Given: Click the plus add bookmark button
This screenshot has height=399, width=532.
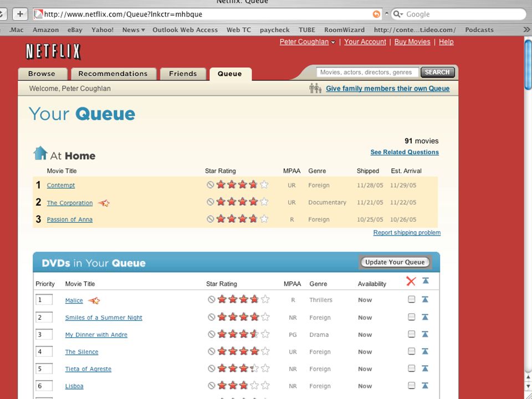Looking at the screenshot, I should [20, 14].
